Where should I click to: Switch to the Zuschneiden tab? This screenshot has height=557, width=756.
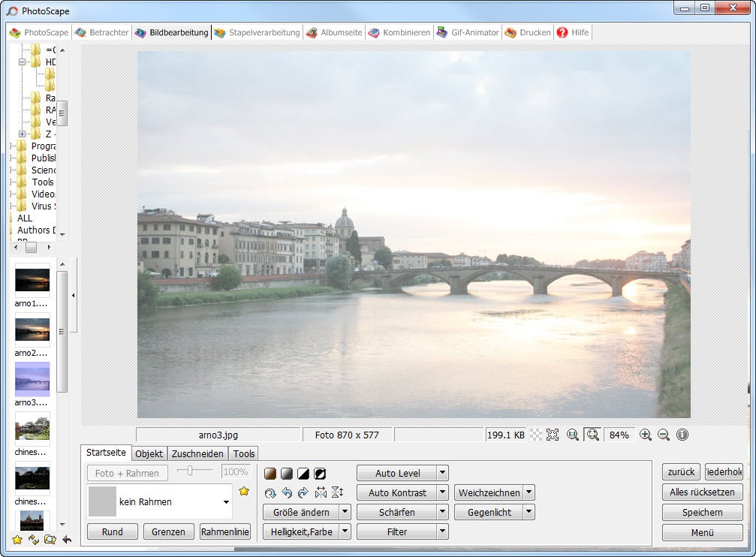click(x=197, y=454)
